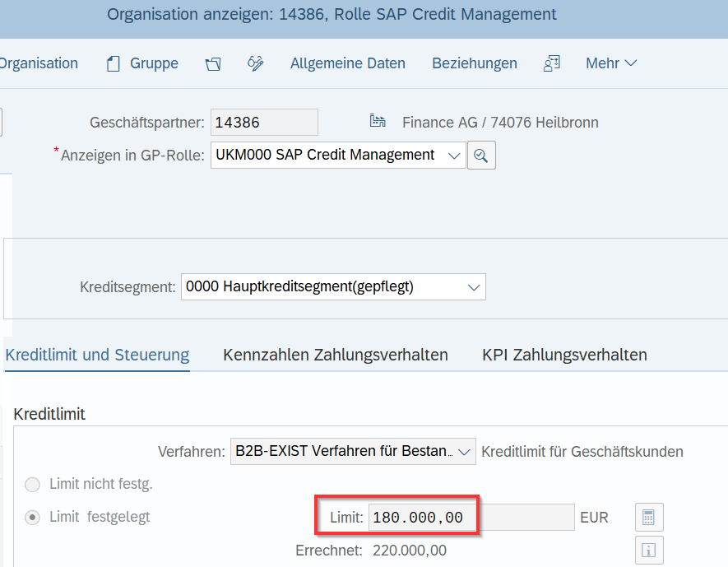Screen dimensions: 728x567
Task: Open the Anzeigen in GP-Rolle dropdown
Action: [455, 155]
